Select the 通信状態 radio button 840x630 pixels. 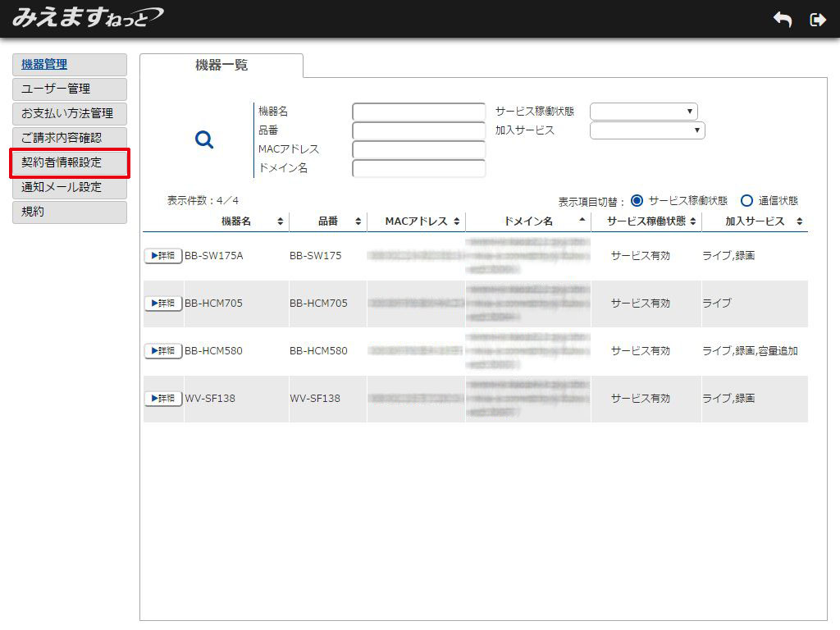point(746,200)
